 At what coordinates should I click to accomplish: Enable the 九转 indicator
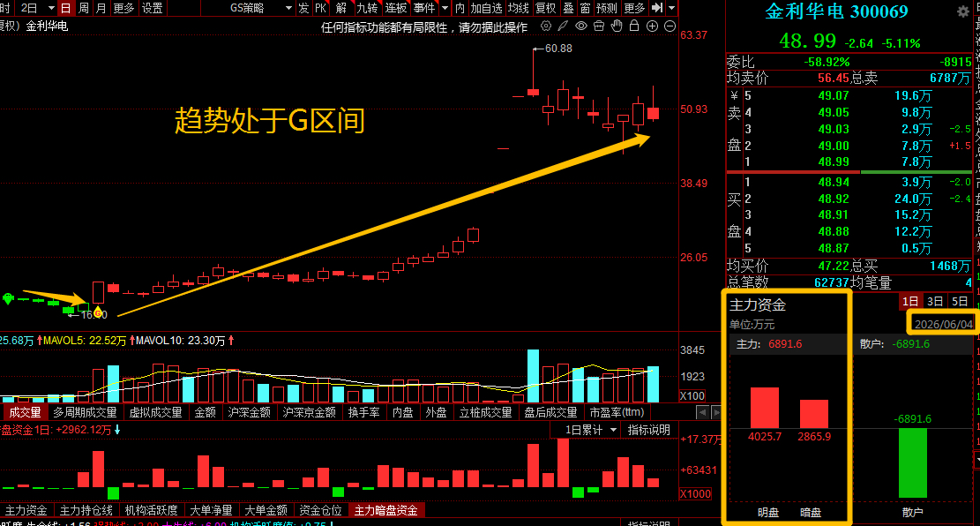click(x=368, y=8)
